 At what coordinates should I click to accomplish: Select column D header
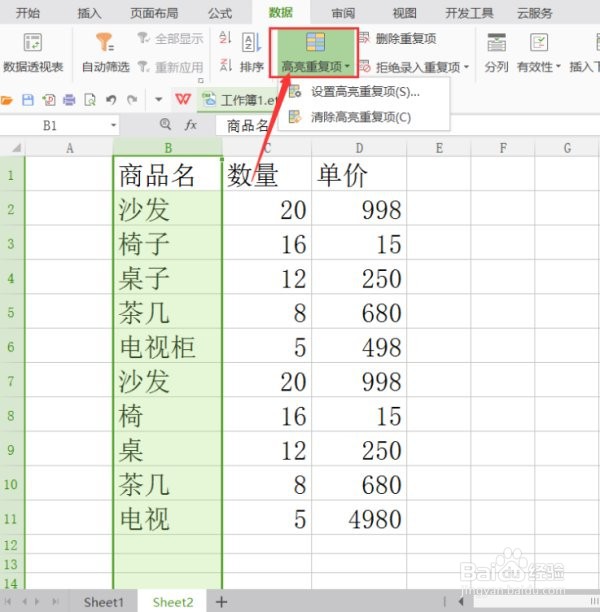(x=359, y=148)
